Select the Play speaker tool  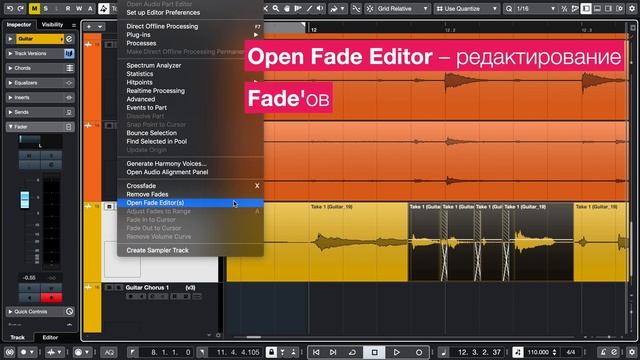320,8
